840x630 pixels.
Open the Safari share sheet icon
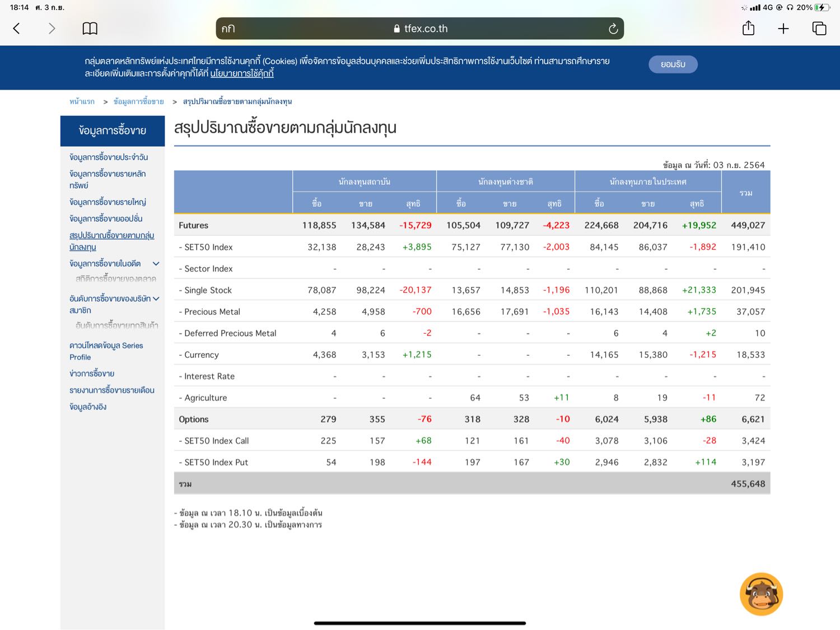(748, 28)
